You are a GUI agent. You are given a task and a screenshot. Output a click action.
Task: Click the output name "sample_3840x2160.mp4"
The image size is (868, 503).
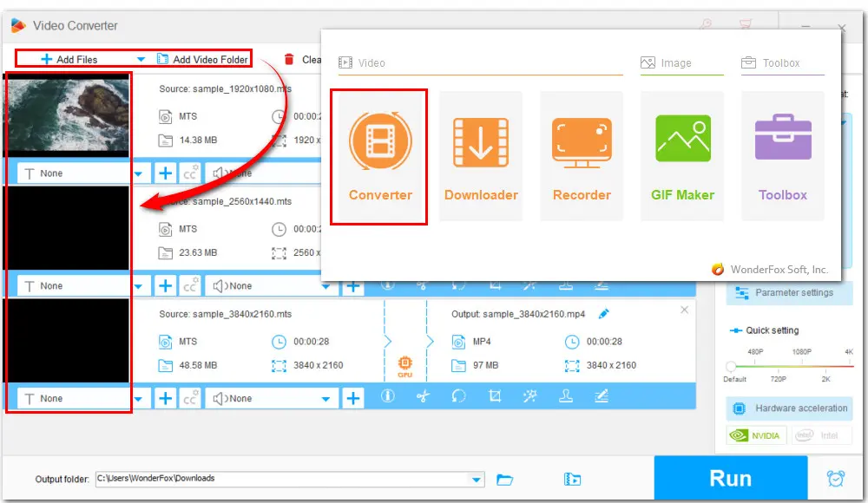point(534,314)
